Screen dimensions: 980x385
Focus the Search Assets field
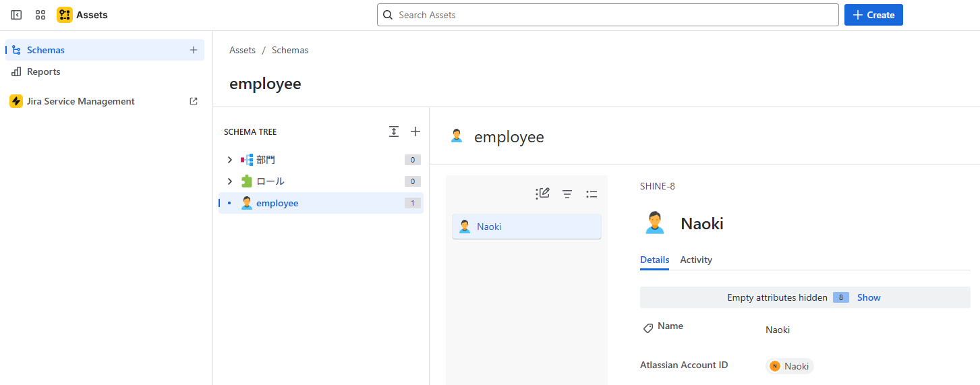click(608, 15)
